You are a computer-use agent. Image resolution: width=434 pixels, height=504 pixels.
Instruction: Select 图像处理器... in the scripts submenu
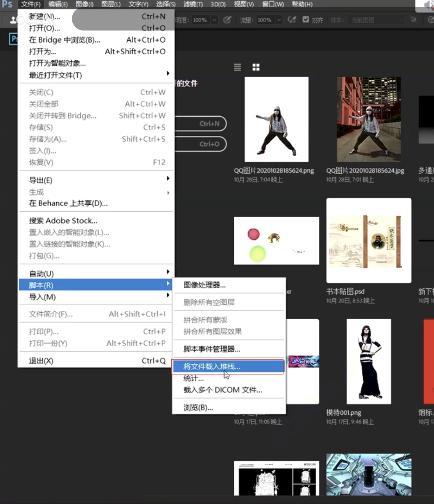click(229, 285)
